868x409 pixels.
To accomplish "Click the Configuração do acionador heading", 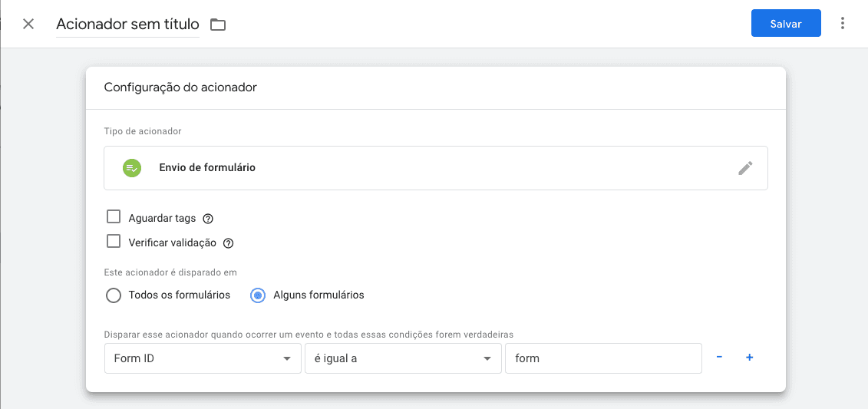I will pyautogui.click(x=180, y=87).
